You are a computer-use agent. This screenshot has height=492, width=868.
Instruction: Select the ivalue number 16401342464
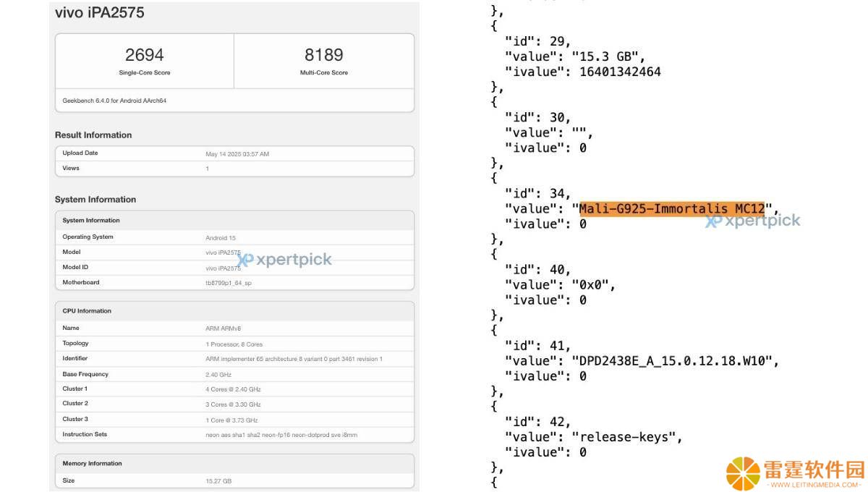coord(620,72)
